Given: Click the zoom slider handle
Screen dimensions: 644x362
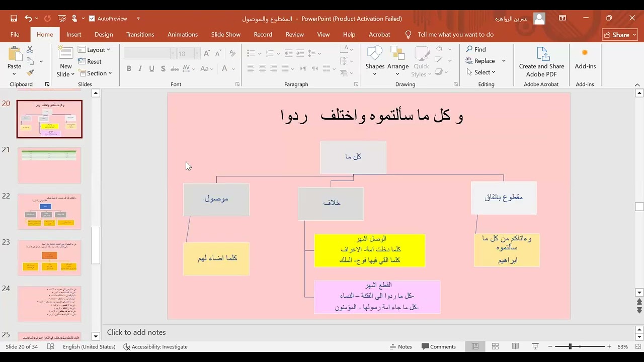Looking at the screenshot, I should coord(570,346).
